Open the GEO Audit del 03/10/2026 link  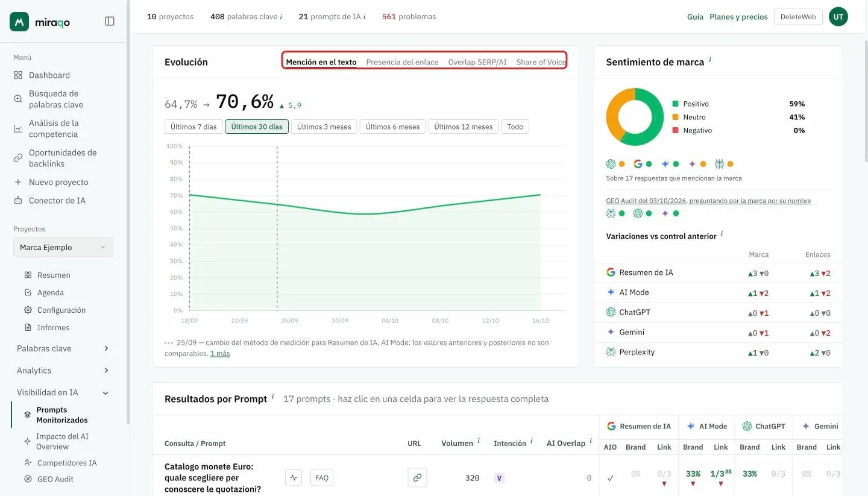pyautogui.click(x=708, y=201)
